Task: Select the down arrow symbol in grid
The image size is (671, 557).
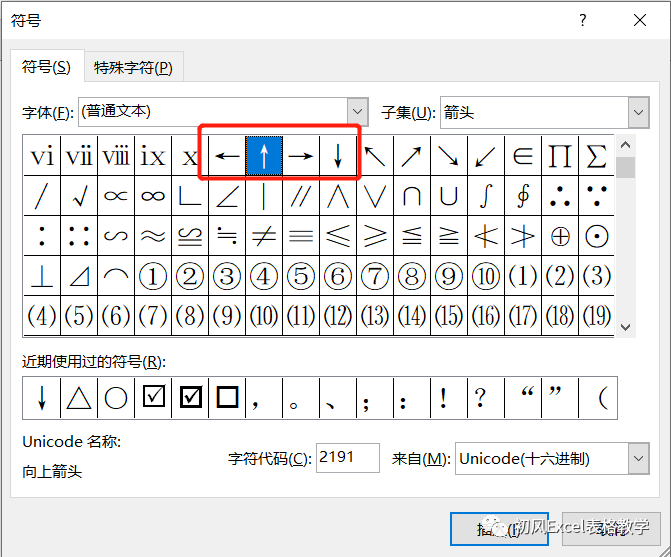Action: pyautogui.click(x=338, y=156)
